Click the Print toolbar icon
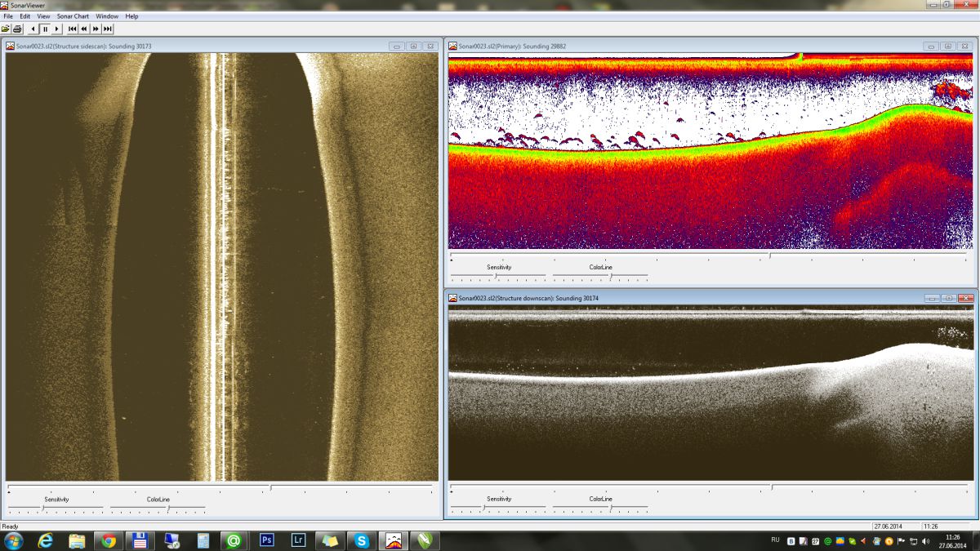 17,29
